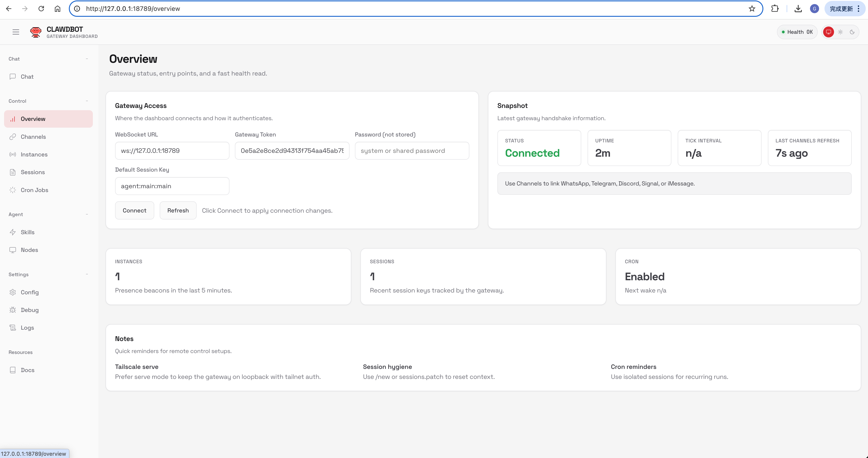Image resolution: width=868 pixels, height=458 pixels.
Task: Open Chat from the sidebar
Action: click(x=27, y=77)
